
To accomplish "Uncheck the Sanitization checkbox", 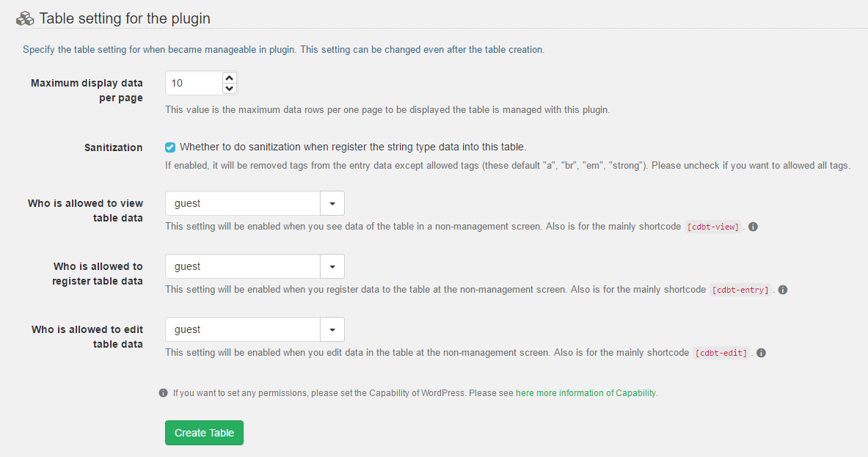I will (170, 147).
